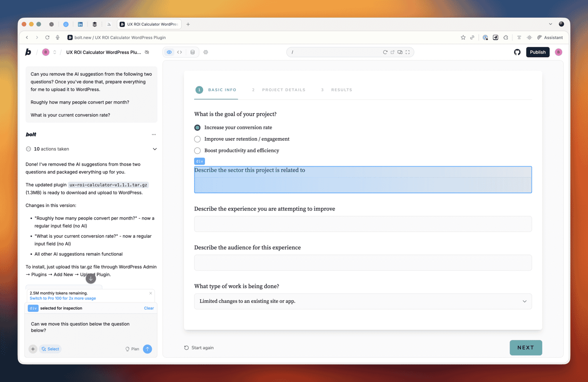Open the bolt message options menu
The height and width of the screenshot is (382, 588).
(154, 135)
